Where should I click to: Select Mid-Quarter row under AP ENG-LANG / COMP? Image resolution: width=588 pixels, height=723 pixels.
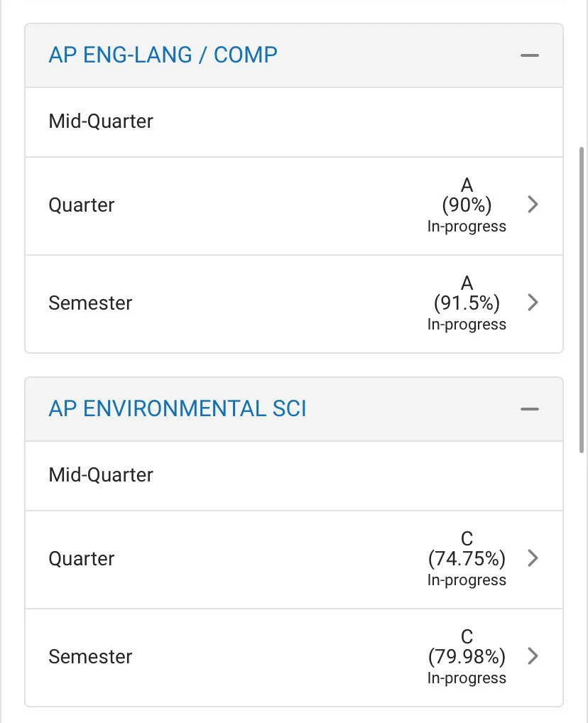coord(101,121)
